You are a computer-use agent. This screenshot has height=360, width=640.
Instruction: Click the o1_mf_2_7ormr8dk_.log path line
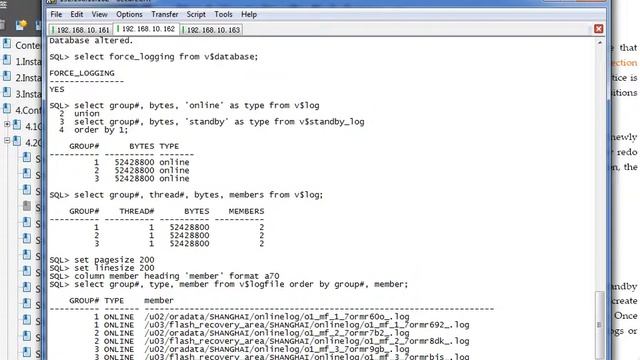(x=307, y=341)
